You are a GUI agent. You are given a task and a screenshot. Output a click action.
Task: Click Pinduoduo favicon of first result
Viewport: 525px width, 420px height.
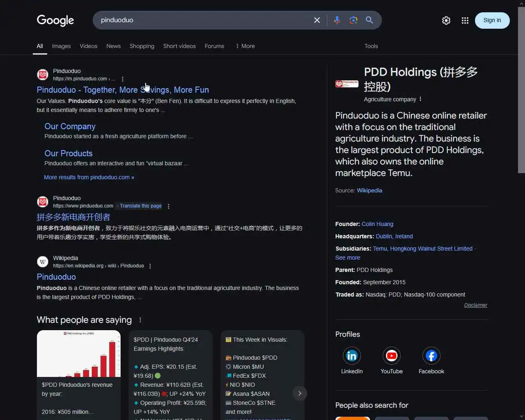pos(43,75)
